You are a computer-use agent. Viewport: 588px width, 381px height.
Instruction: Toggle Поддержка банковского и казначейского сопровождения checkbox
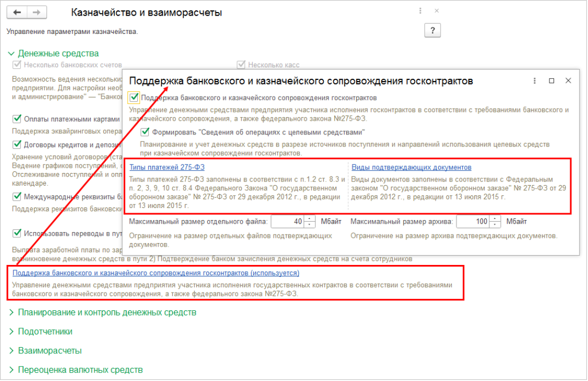(134, 98)
